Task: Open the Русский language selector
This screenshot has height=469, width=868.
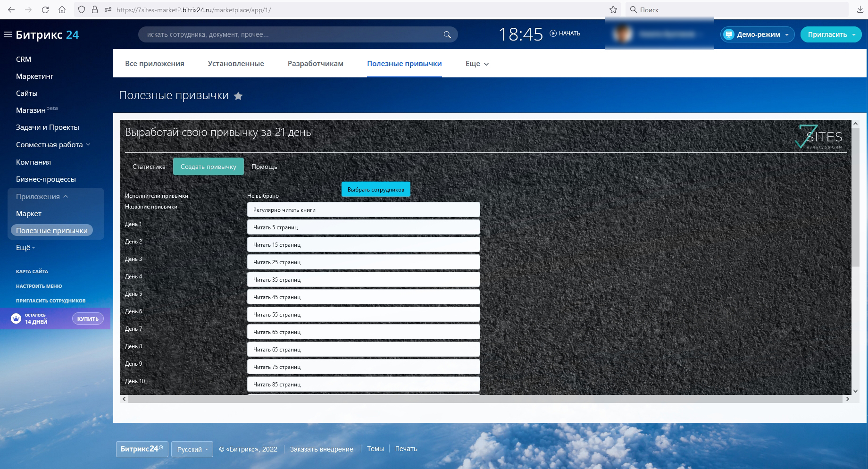Action: point(192,449)
